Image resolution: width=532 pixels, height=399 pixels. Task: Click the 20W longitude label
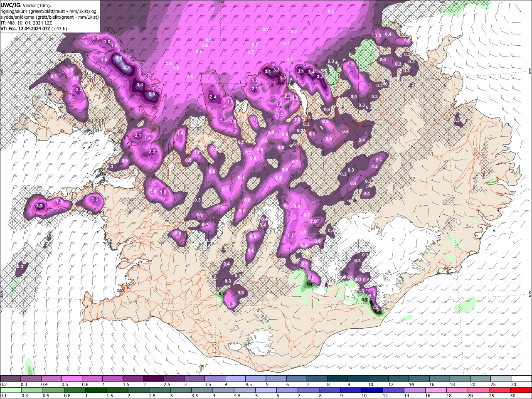point(221,2)
